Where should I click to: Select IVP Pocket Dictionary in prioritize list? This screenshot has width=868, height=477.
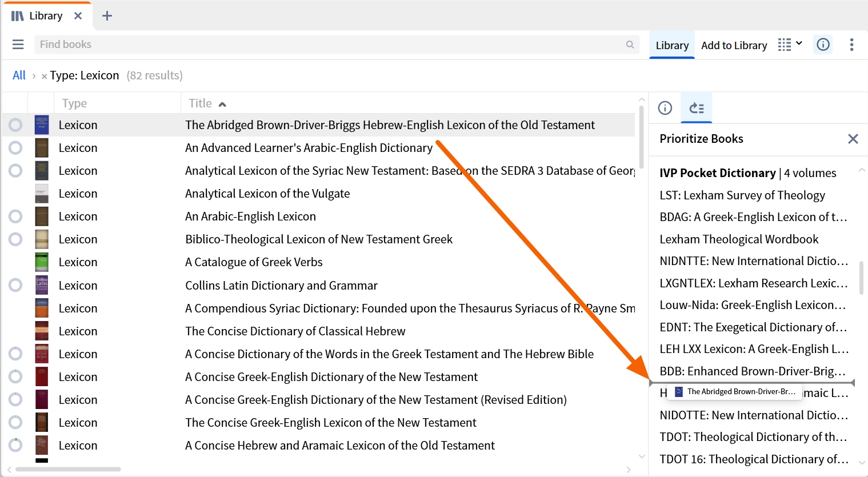click(747, 173)
